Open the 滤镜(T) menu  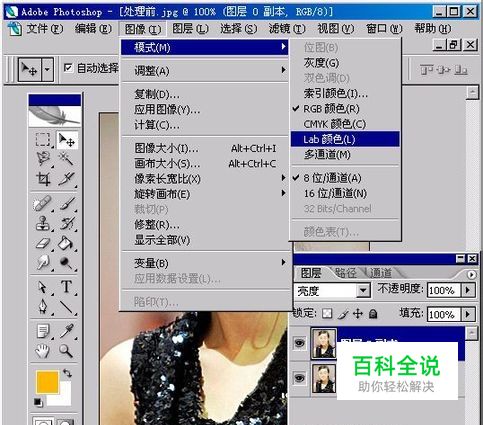(x=287, y=29)
